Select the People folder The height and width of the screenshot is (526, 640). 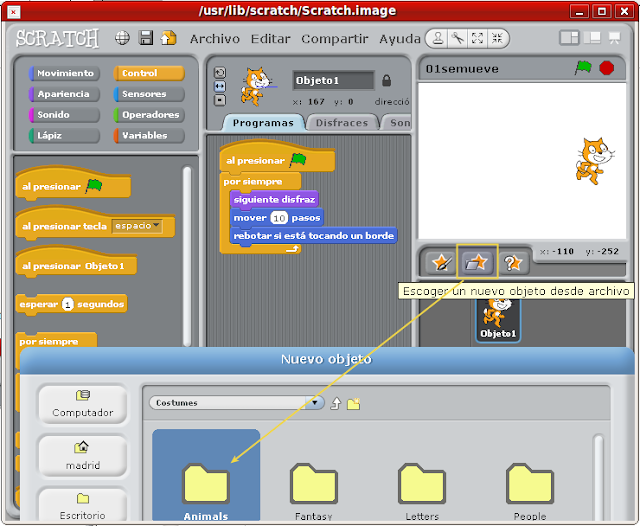(530, 492)
